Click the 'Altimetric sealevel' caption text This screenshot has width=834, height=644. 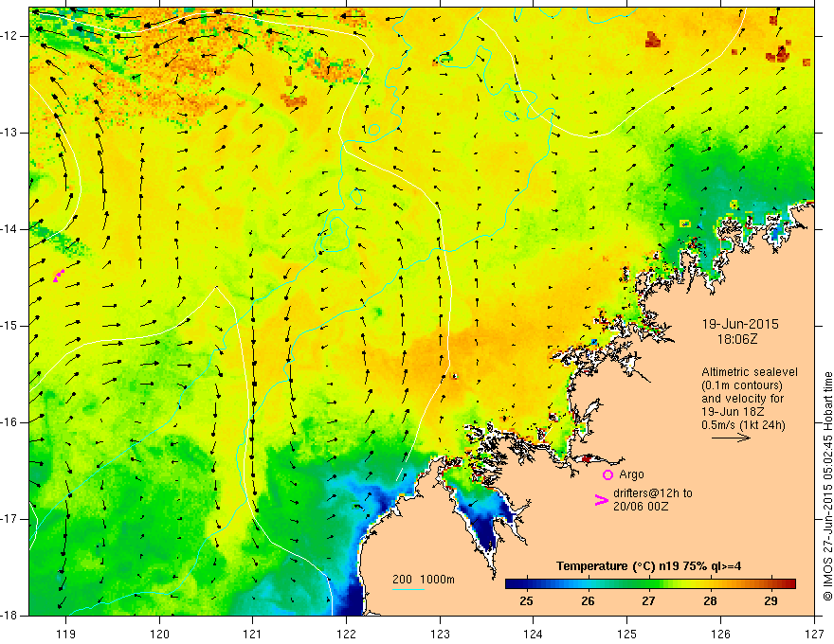tap(750, 372)
